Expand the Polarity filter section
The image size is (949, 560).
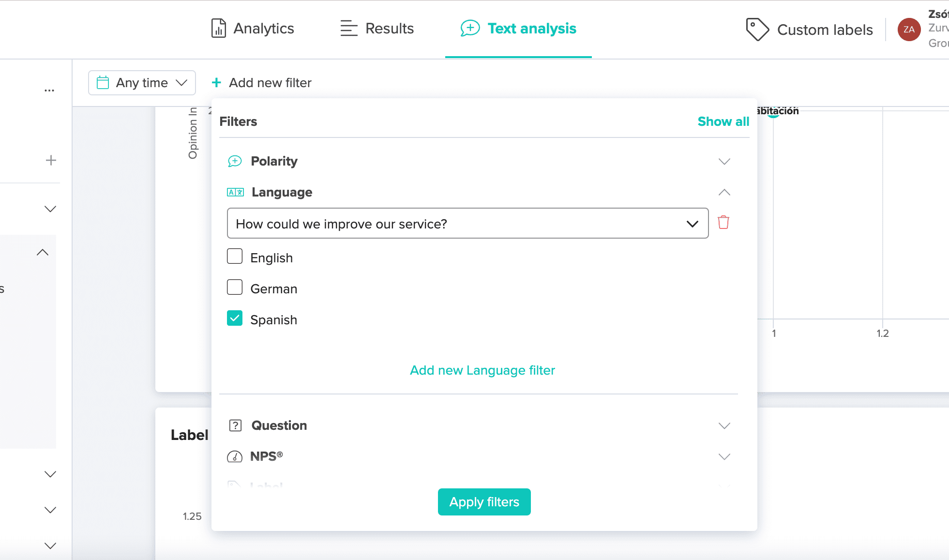tap(724, 161)
